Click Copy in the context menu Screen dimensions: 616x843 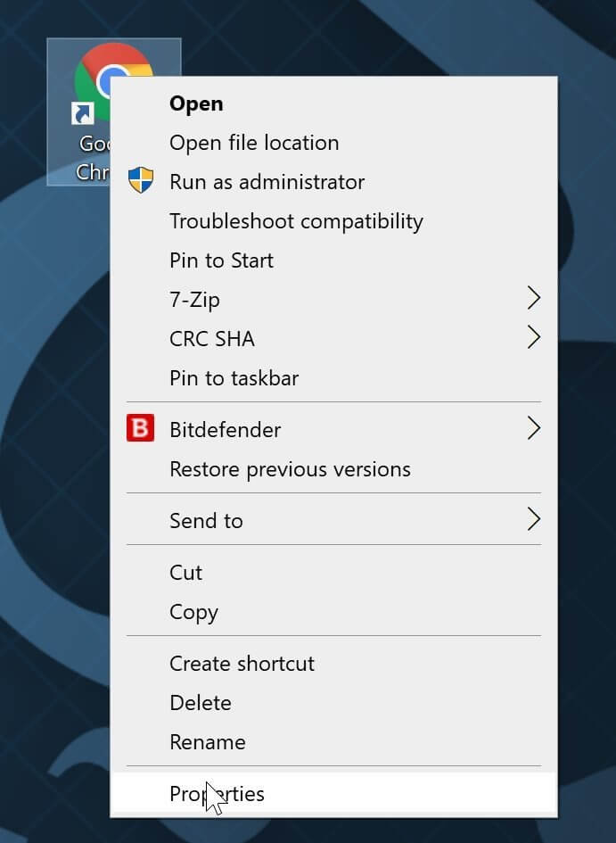coord(193,612)
